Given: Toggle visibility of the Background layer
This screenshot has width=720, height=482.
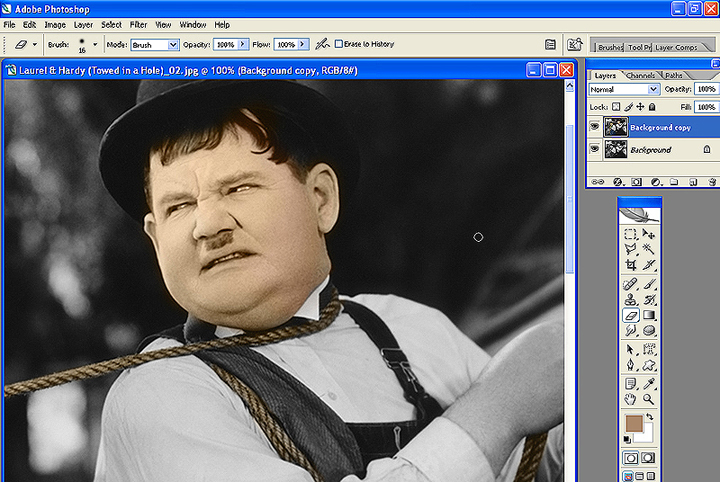Looking at the screenshot, I should [595, 150].
